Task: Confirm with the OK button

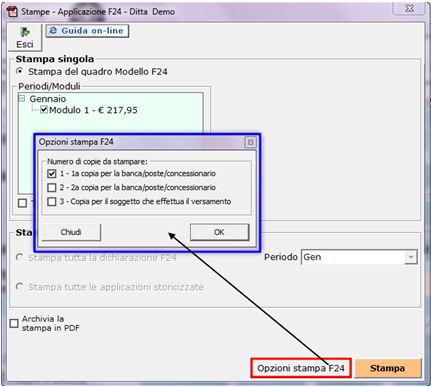Action: (219, 232)
